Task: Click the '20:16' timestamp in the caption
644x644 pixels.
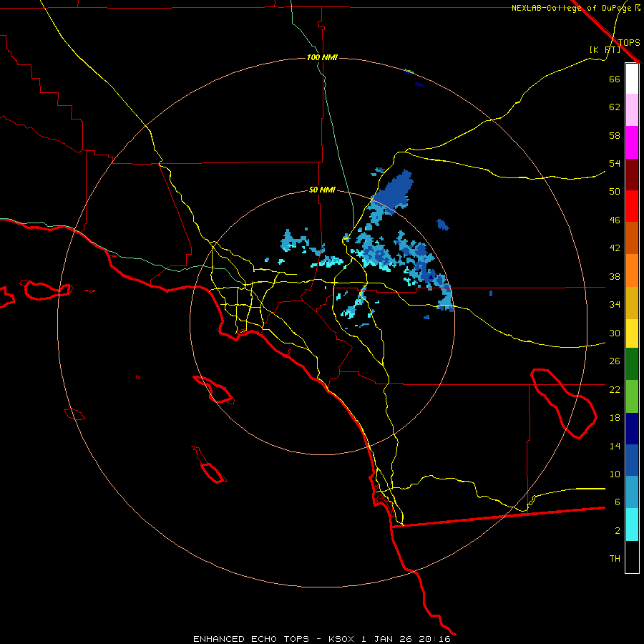Action: tap(434, 639)
